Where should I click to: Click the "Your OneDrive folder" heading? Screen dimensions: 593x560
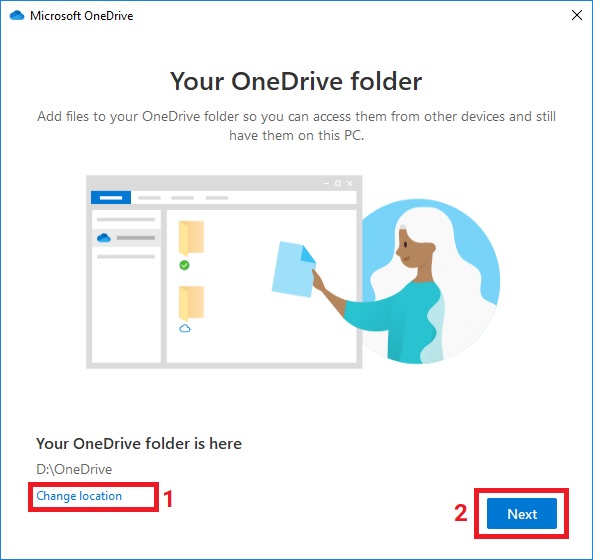(296, 81)
